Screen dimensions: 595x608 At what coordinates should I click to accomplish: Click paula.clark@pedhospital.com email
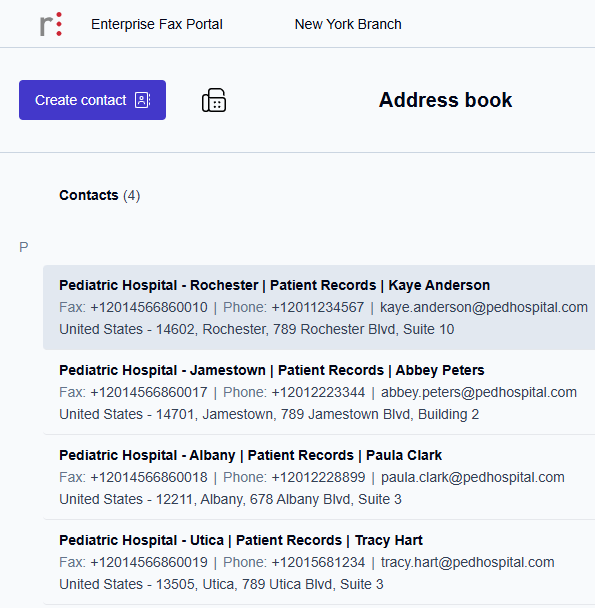pyautogui.click(x=472, y=477)
